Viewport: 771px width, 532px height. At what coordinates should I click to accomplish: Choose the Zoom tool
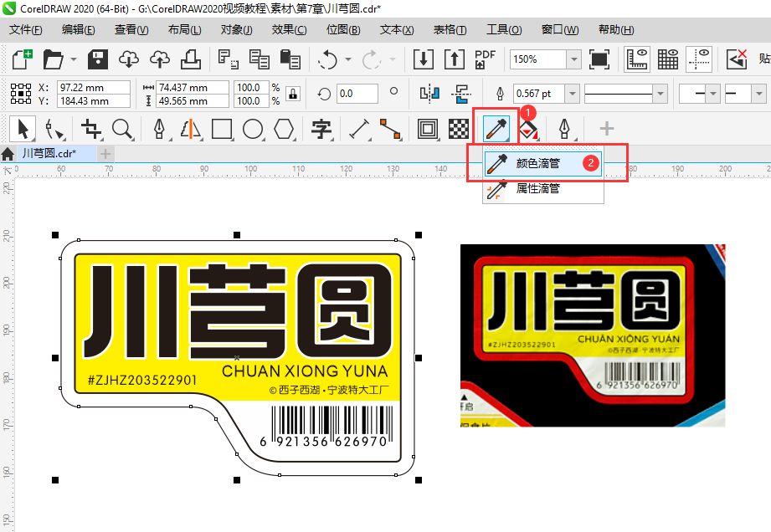(x=123, y=129)
